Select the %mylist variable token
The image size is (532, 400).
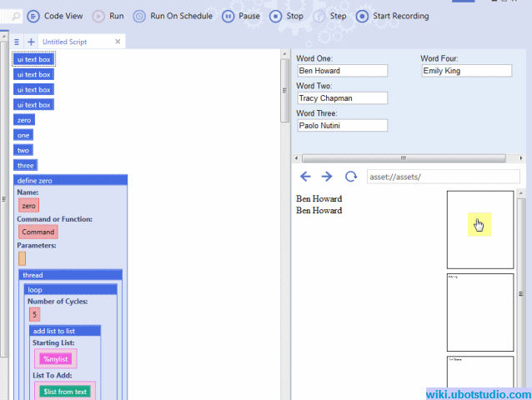tap(56, 359)
